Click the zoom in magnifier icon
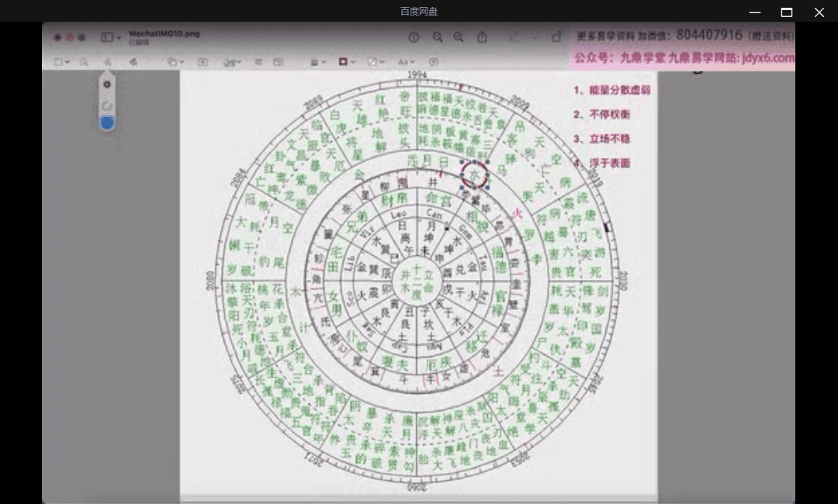Image resolution: width=838 pixels, height=504 pixels. pyautogui.click(x=459, y=37)
